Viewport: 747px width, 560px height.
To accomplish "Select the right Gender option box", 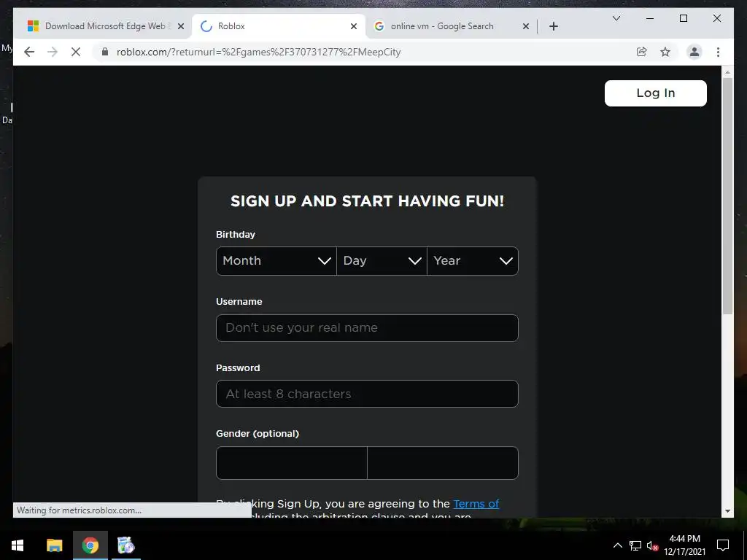I will tap(443, 463).
